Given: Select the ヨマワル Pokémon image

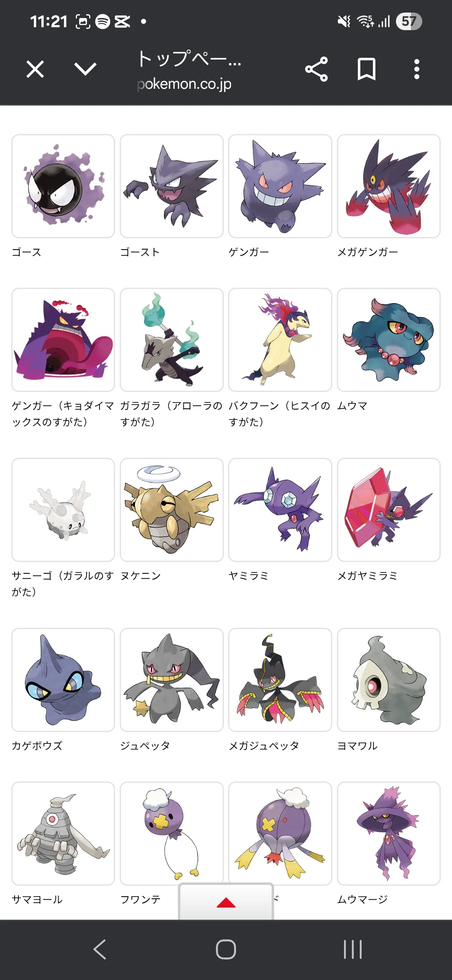Looking at the screenshot, I should [389, 680].
